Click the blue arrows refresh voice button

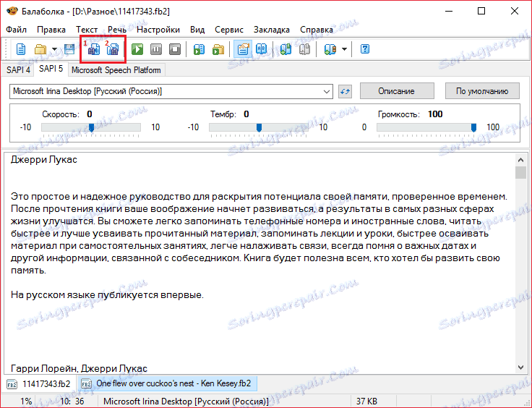click(x=345, y=92)
